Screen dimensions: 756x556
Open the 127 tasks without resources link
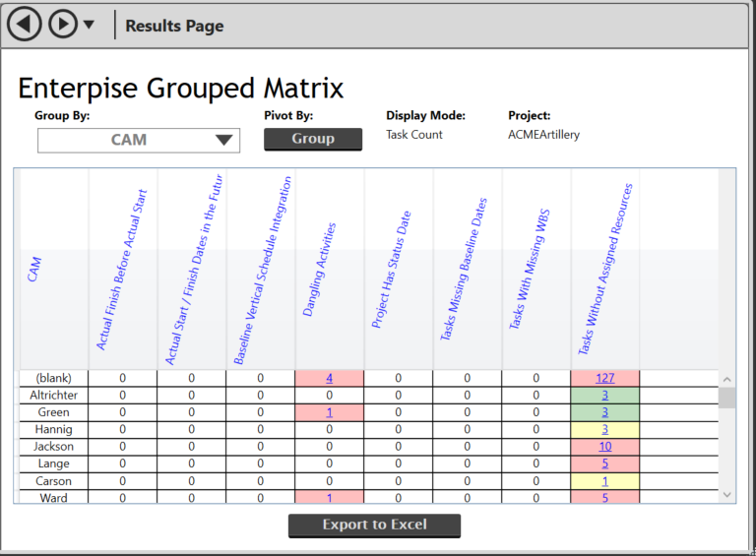point(604,378)
